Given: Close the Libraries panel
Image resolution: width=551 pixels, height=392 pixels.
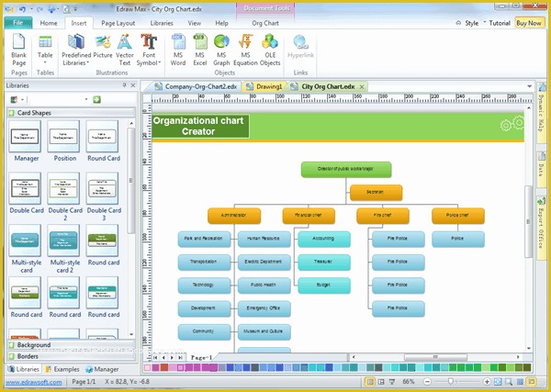Looking at the screenshot, I should pyautogui.click(x=133, y=85).
